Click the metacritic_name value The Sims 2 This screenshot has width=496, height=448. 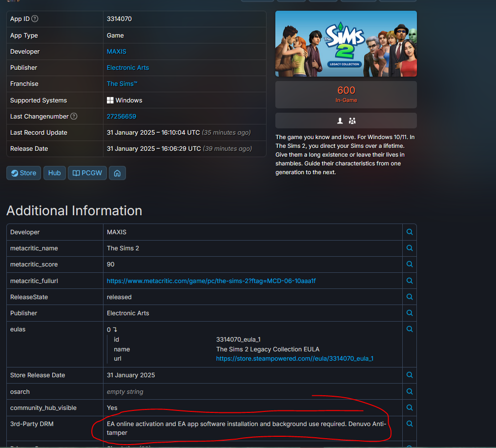(x=123, y=248)
